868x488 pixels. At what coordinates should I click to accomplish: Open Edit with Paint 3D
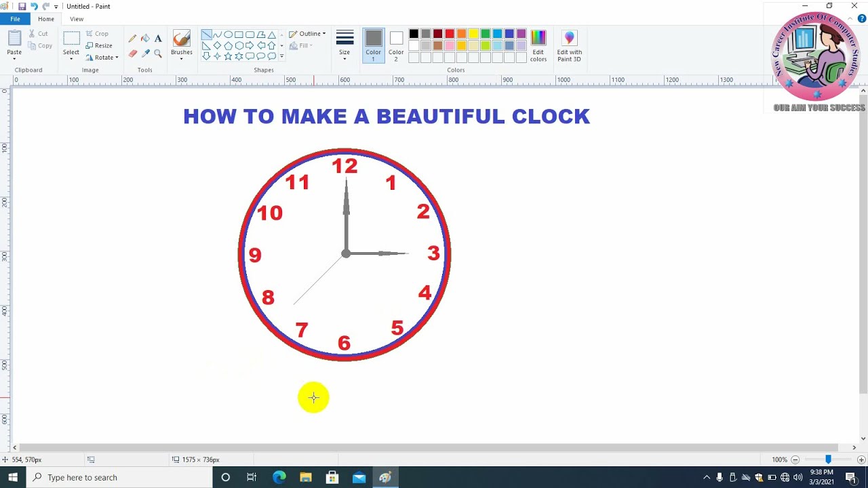point(570,46)
